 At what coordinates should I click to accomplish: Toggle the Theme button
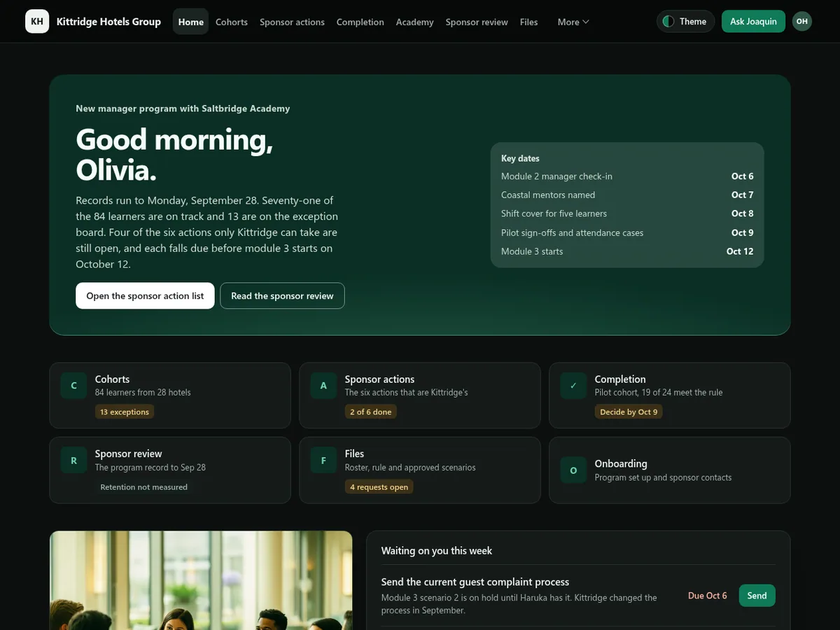685,22
